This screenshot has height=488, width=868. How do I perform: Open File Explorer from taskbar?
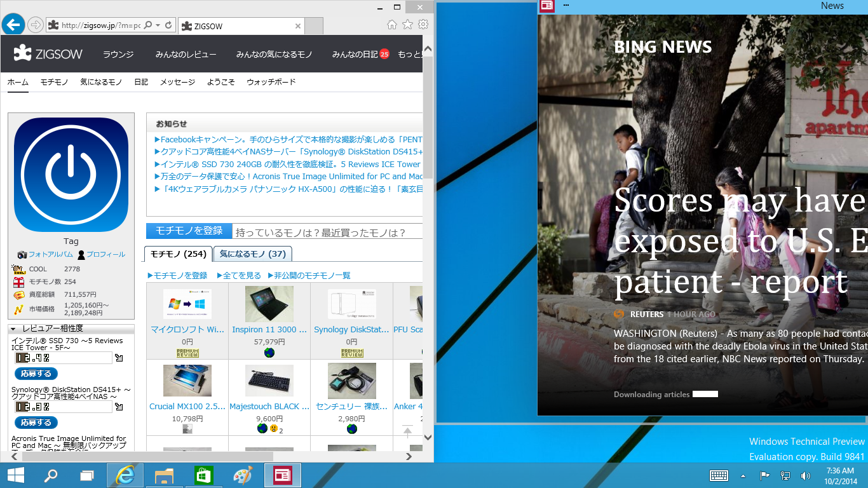[164, 475]
